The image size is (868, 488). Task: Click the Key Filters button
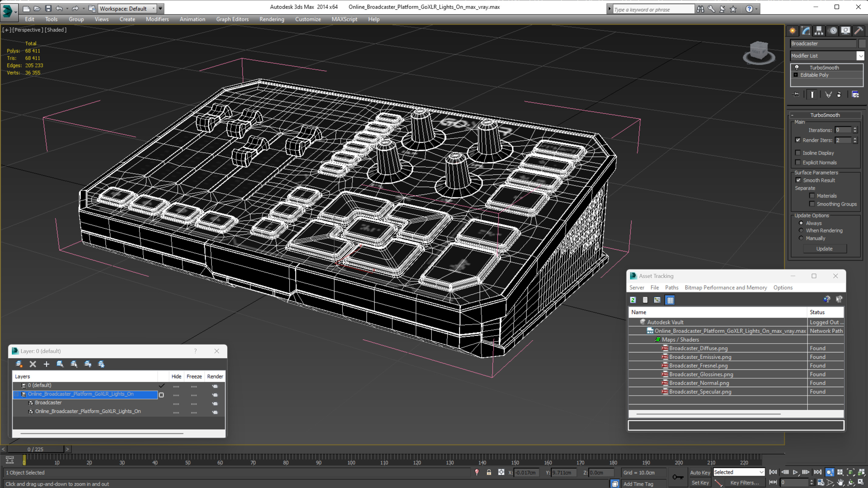point(744,483)
